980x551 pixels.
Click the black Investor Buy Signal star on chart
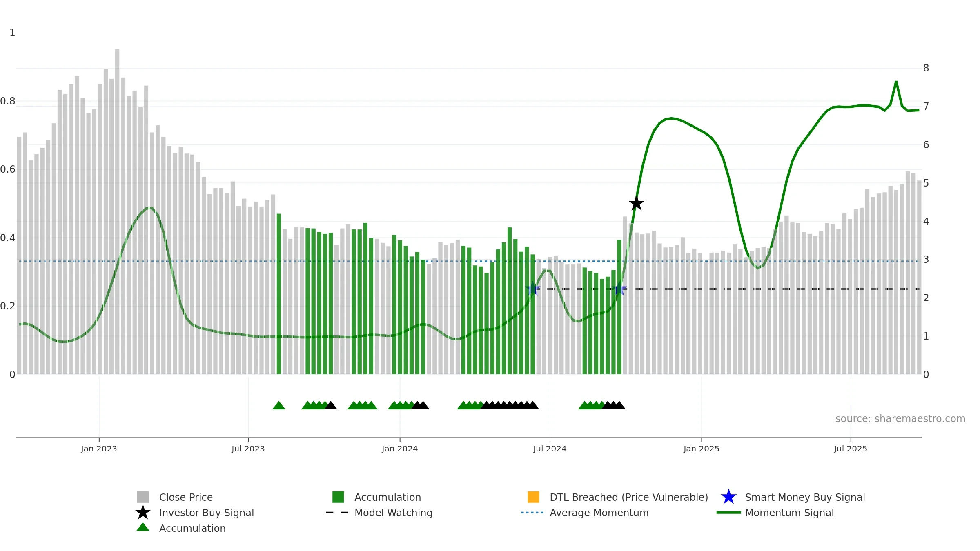pyautogui.click(x=636, y=203)
